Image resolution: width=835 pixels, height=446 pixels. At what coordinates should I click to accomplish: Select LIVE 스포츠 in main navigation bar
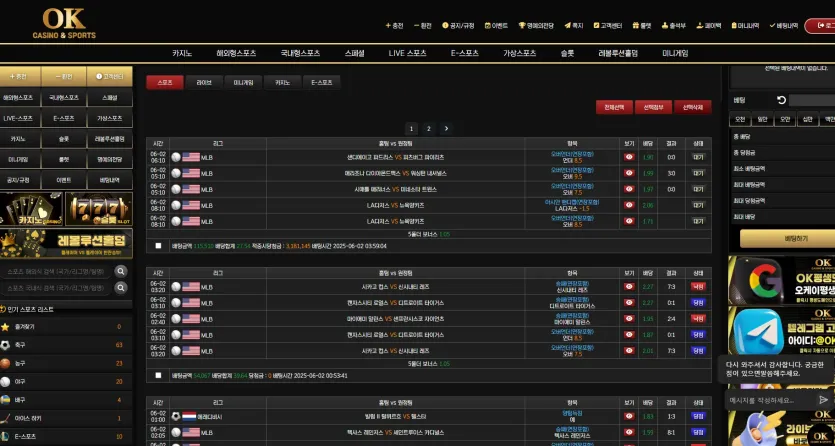pos(407,53)
